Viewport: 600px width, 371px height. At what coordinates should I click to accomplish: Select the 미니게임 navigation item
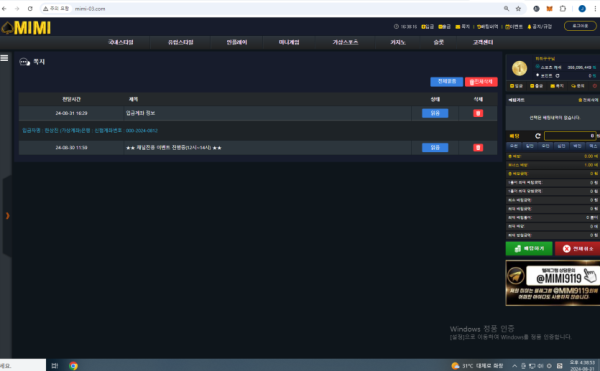289,42
